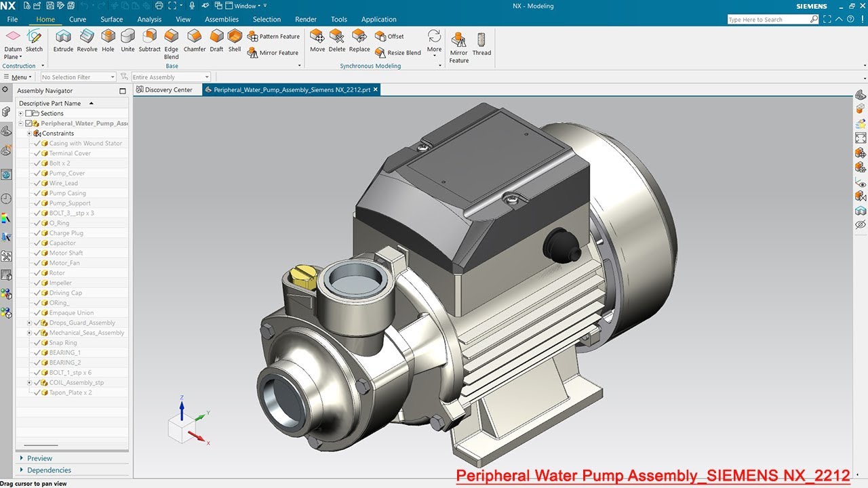Image resolution: width=868 pixels, height=488 pixels.
Task: Toggle visibility checkmark for Capacitor
Action: 37,243
